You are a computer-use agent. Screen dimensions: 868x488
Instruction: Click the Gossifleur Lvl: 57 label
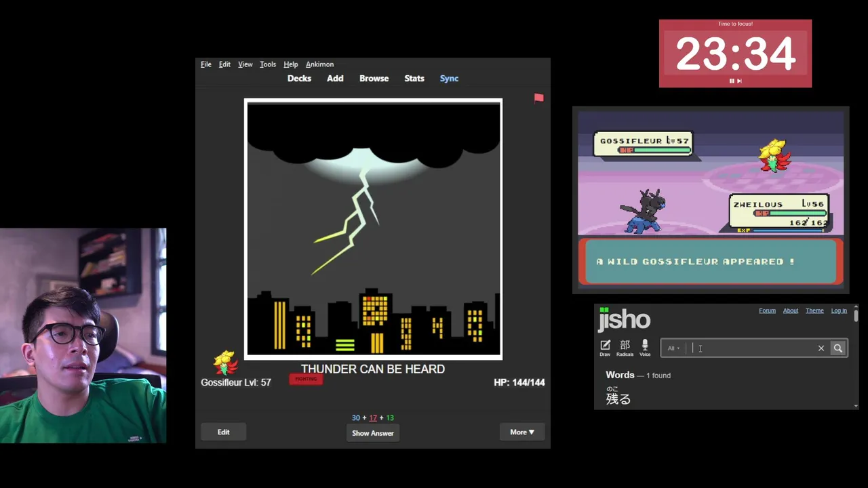(236, 382)
